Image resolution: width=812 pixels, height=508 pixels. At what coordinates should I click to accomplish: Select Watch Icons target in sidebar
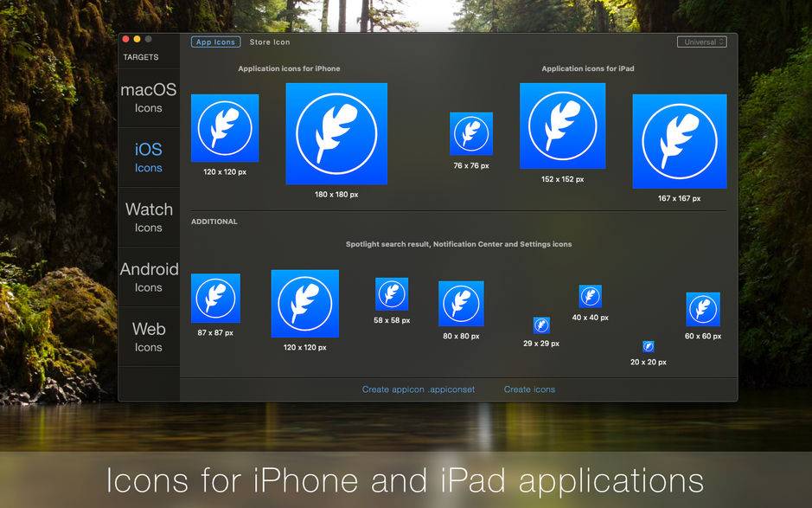click(149, 217)
